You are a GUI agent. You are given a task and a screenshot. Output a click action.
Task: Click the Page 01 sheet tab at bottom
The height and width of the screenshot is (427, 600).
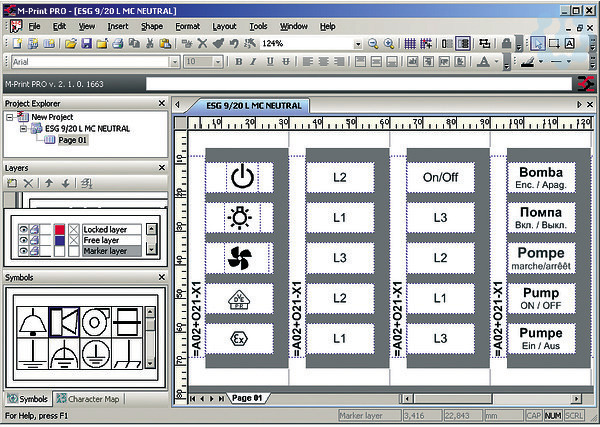[x=246, y=398]
